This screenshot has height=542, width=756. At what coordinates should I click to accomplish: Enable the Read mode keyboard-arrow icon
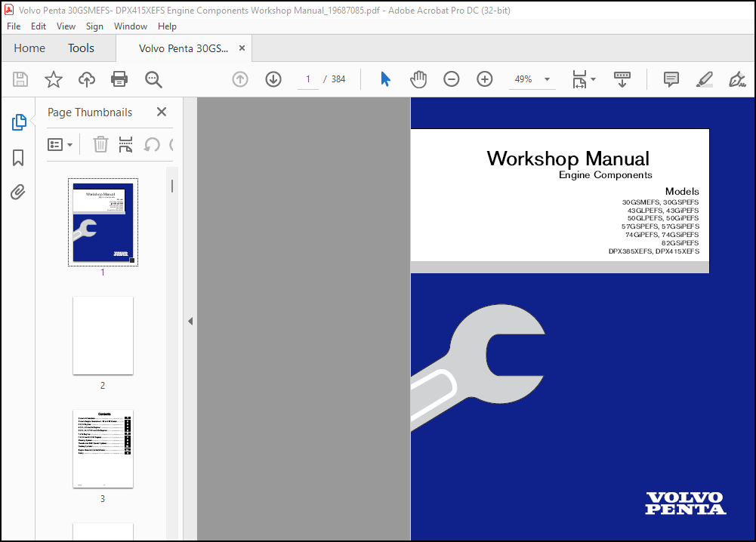pyautogui.click(x=622, y=79)
